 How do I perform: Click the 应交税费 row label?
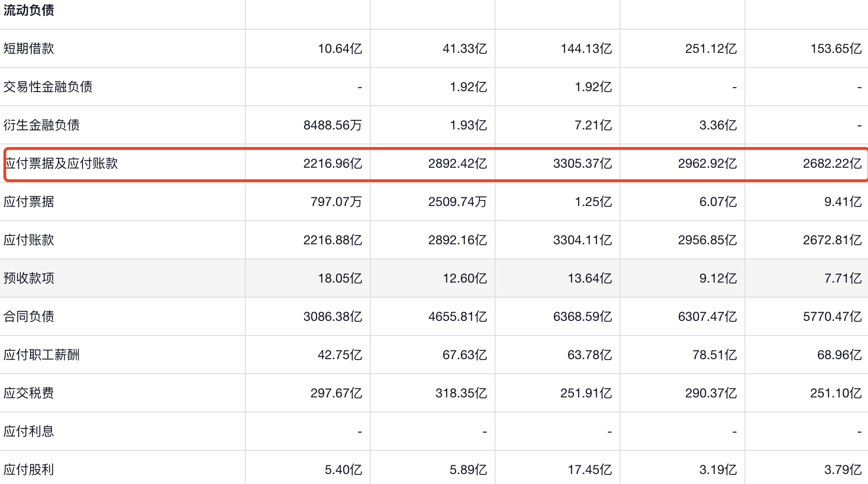coord(29,393)
